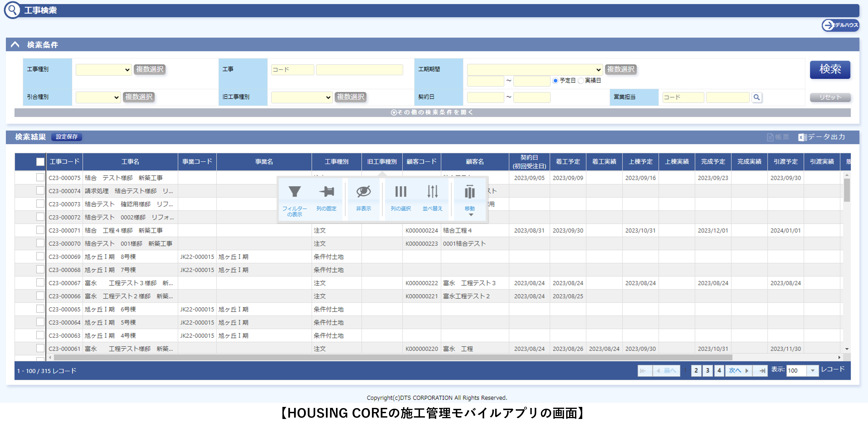Expand the 移動 submenu arrow
The image size is (868, 429).
coord(471,215)
